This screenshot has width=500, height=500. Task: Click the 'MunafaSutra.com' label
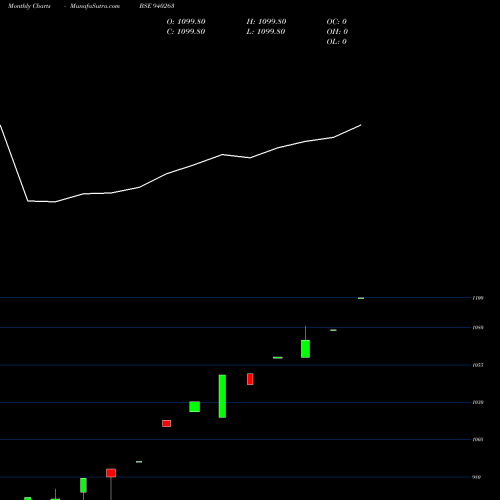click(x=95, y=6)
